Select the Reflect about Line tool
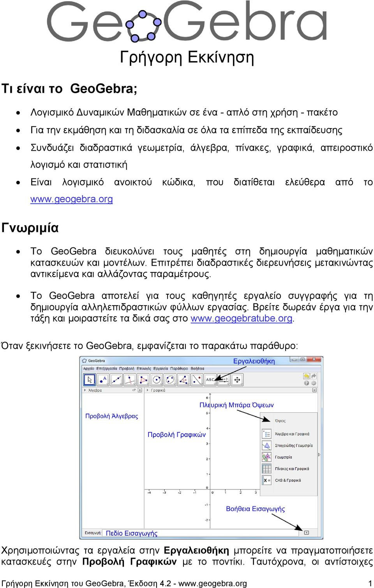374x588 pixels. [x=197, y=380]
